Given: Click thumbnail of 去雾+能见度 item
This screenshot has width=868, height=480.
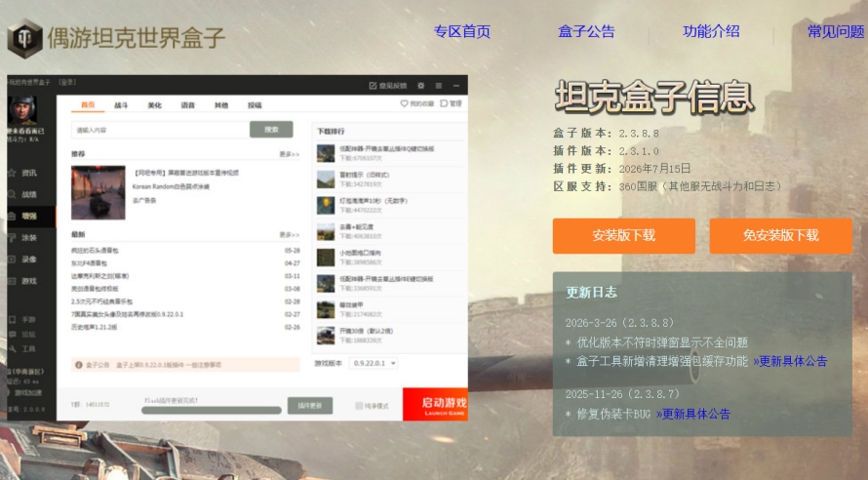Looking at the screenshot, I should [x=326, y=231].
